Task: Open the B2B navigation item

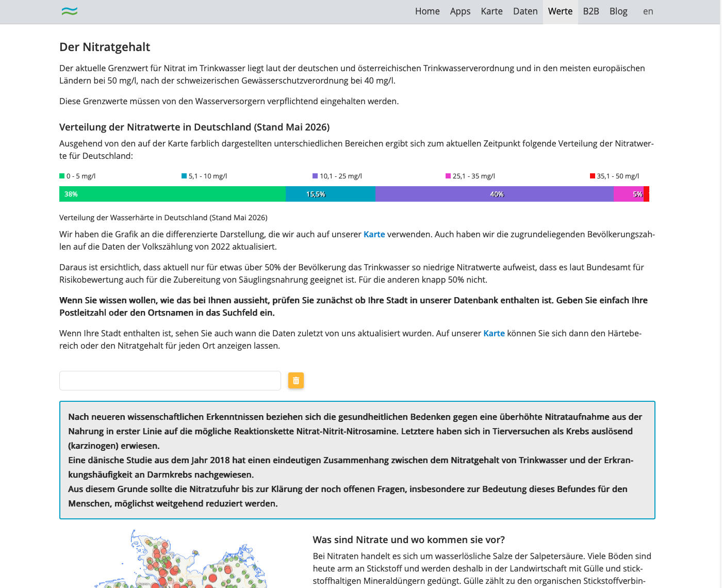Action: pyautogui.click(x=591, y=11)
